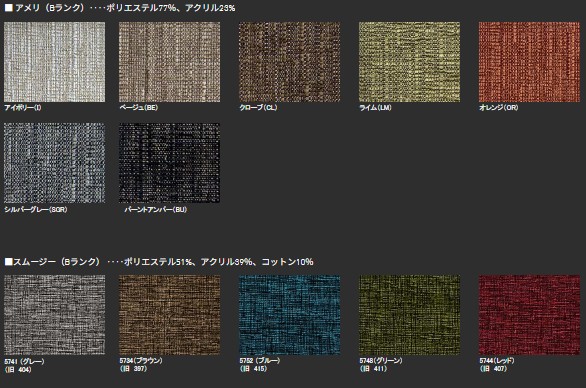586x388 pixels.
Task: Select the 5741 Grey (グレー) fabric swatch
Action: [x=55, y=315]
